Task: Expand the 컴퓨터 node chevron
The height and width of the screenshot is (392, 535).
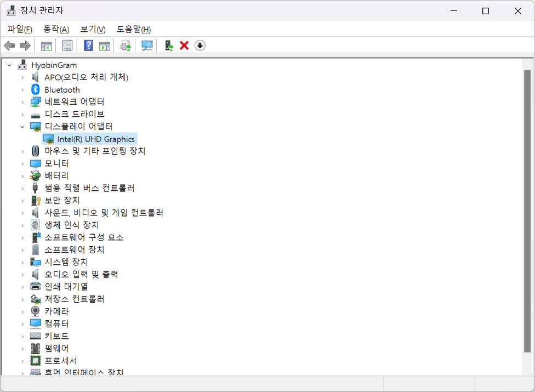Action: pos(22,324)
